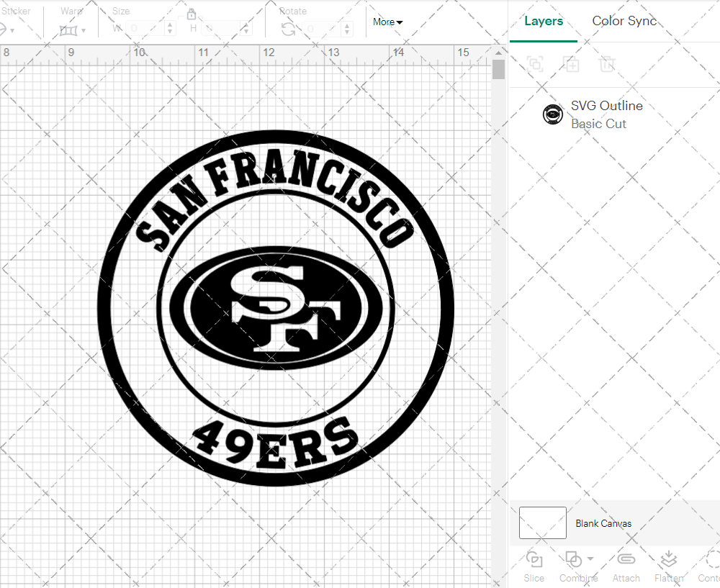
Task: Duplicate the selection with the add icon
Action: pyautogui.click(x=572, y=64)
